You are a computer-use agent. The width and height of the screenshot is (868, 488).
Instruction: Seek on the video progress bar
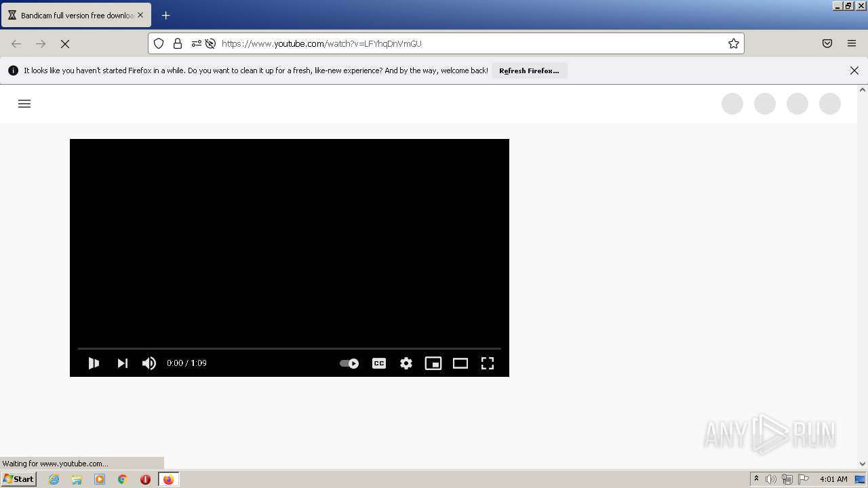pos(290,348)
